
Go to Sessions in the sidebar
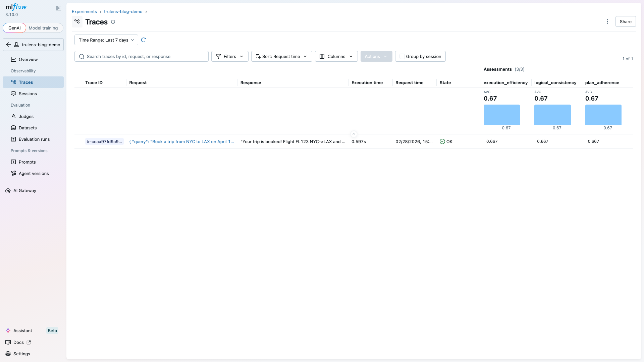[28, 94]
